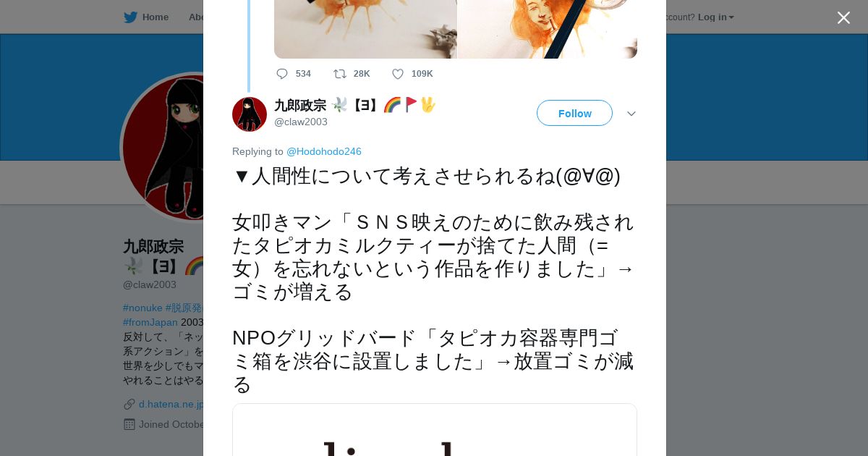
Task: Click the calendar icon beside Joined October
Action: [x=129, y=424]
